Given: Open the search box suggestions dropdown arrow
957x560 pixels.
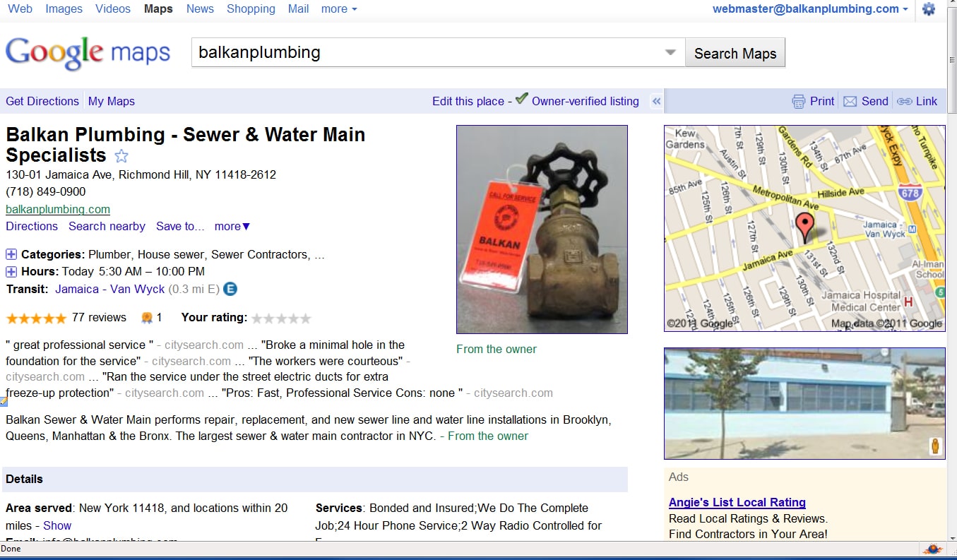Looking at the screenshot, I should coord(671,53).
